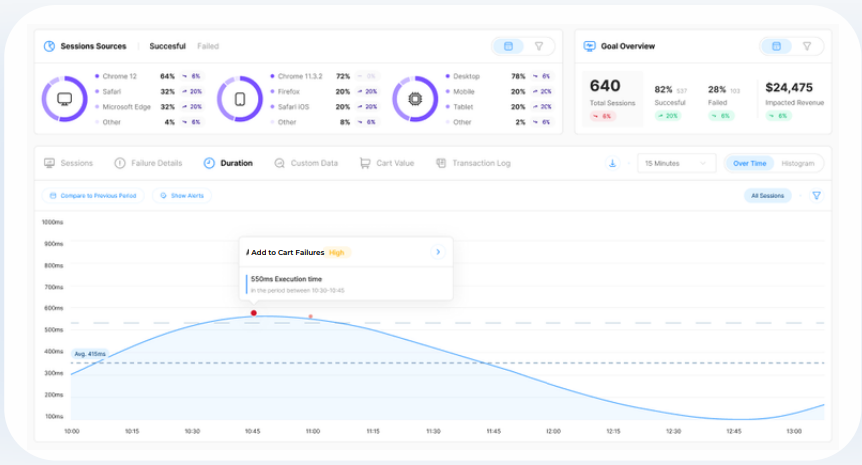The height and width of the screenshot is (465, 862).
Task: Click the 82% Succesful value
Action: (664, 90)
